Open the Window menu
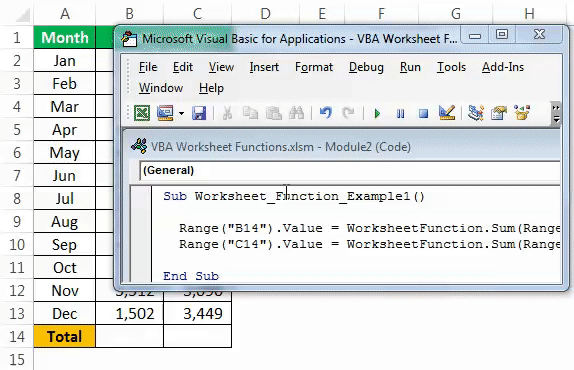This screenshot has height=370, width=574. (161, 88)
